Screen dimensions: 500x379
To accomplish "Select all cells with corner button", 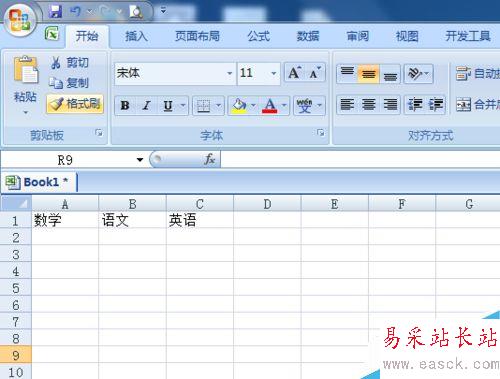I will tap(16, 203).
